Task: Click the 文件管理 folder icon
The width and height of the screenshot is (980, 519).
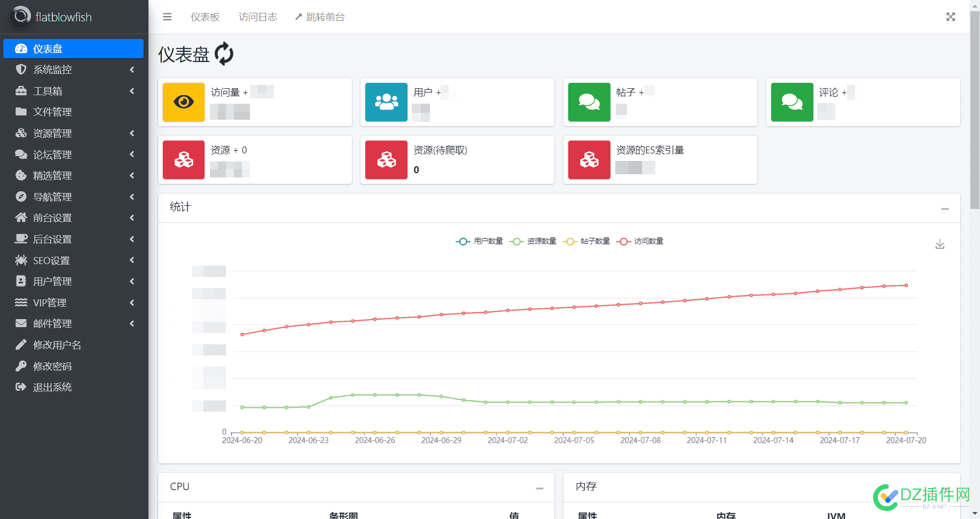Action: [21, 112]
